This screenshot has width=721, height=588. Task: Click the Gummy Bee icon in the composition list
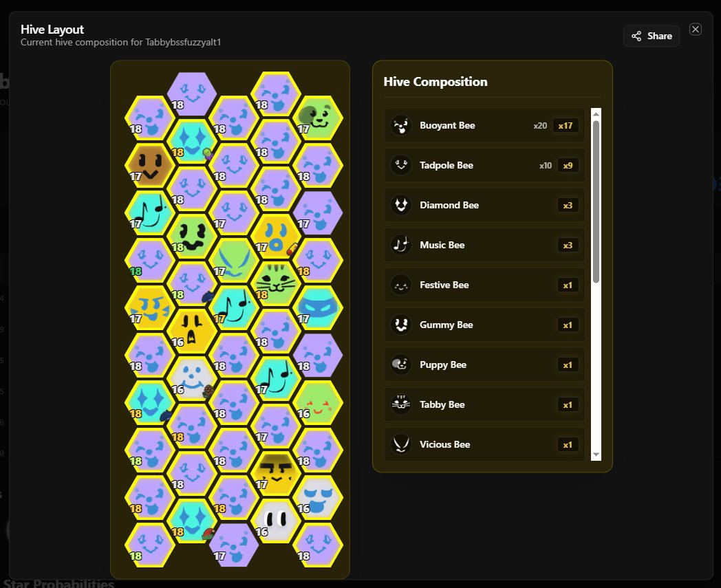click(401, 325)
